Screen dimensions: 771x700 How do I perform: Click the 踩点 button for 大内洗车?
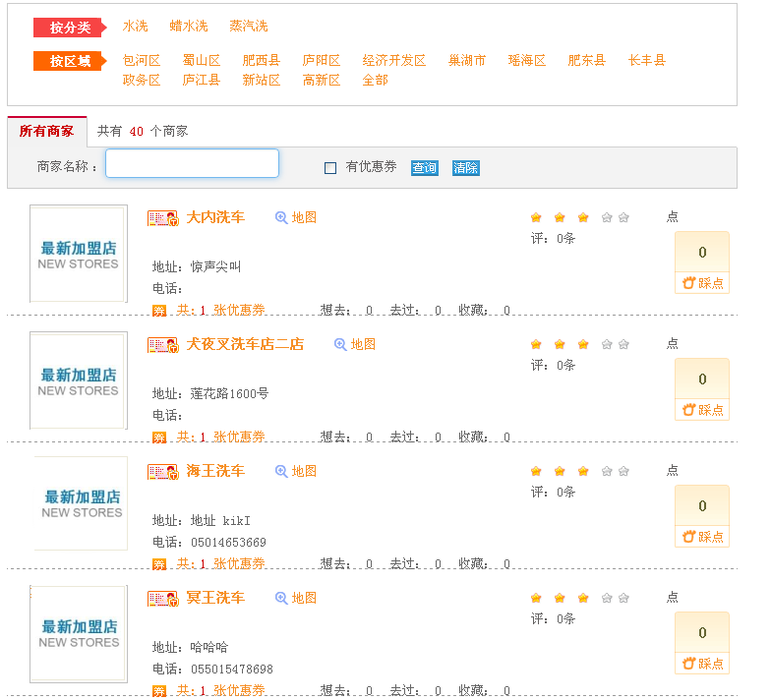pos(702,283)
